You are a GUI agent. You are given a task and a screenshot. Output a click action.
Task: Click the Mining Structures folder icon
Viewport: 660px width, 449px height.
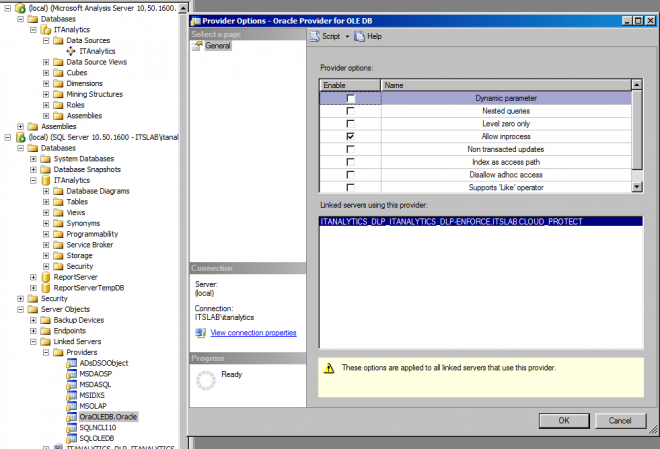(x=59, y=94)
